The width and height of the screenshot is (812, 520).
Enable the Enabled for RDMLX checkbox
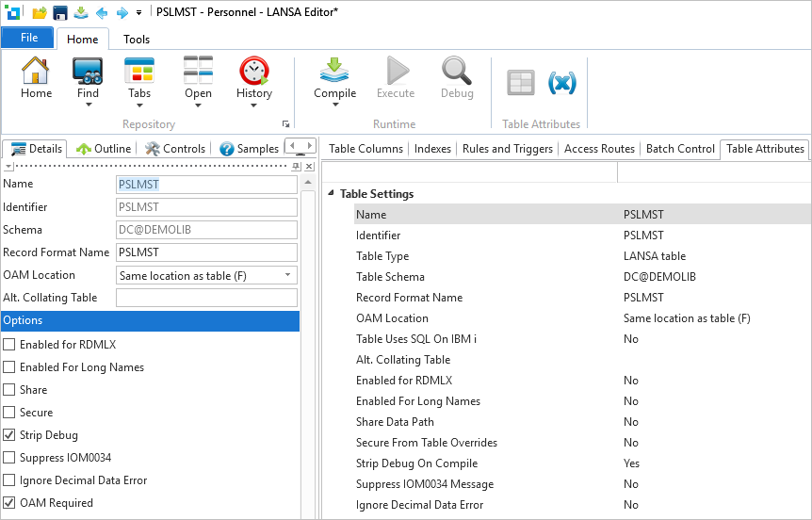[x=9, y=345]
